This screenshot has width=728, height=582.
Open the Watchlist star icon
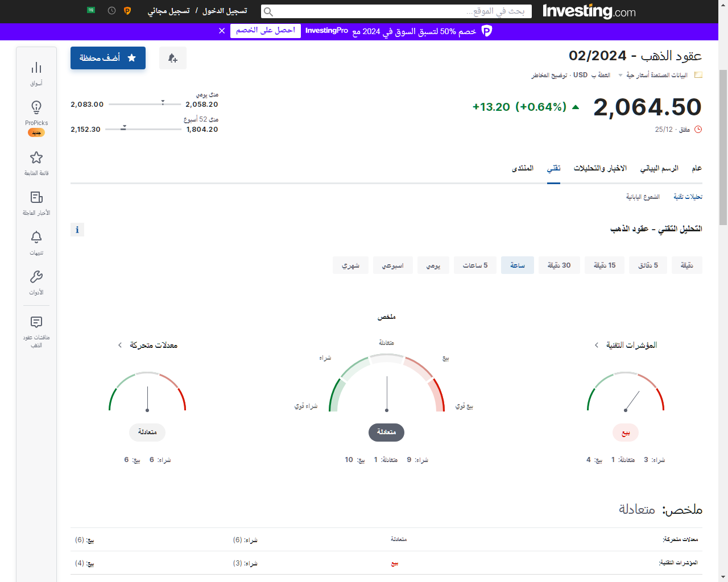36,158
